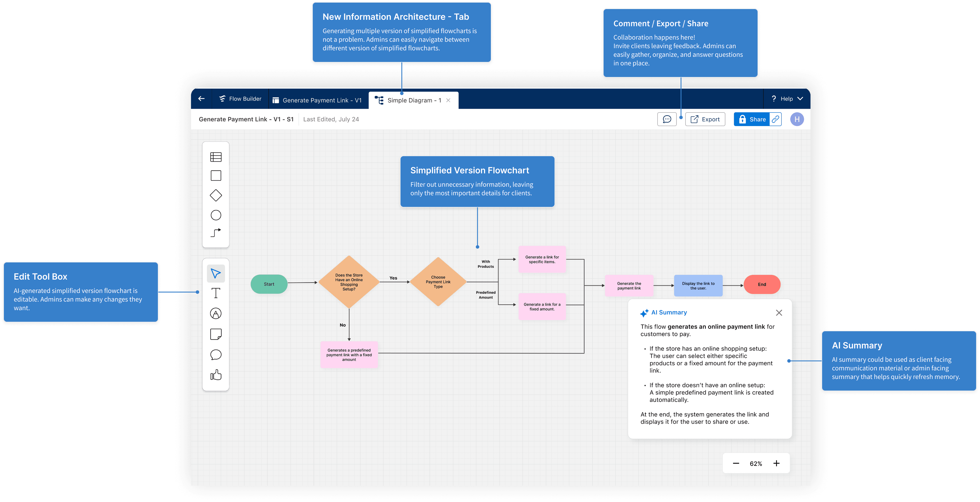980x502 pixels.
Task: Close the Simple Diagram - 1 tab
Action: click(x=448, y=100)
